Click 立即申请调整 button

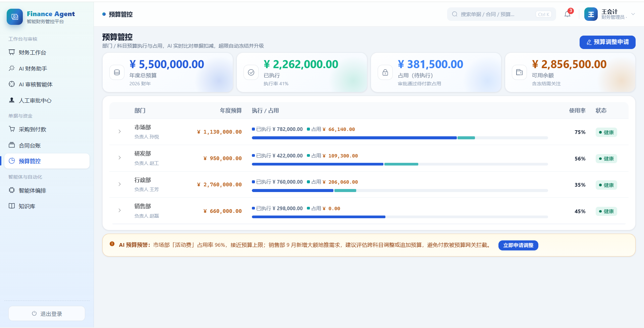coord(518,245)
